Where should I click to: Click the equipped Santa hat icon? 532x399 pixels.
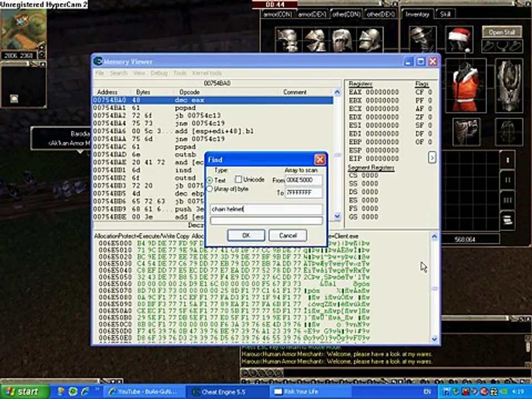[x=459, y=39]
